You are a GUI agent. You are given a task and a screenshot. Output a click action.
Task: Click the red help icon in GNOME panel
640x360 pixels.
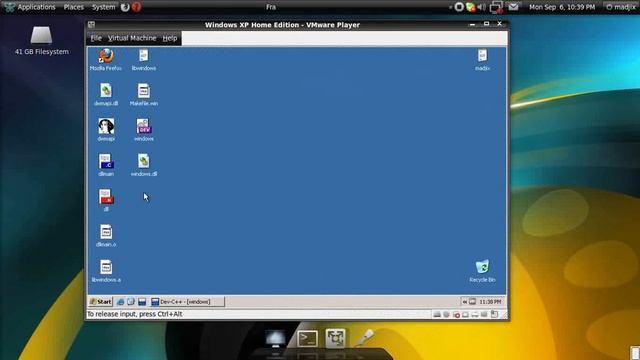click(137, 7)
